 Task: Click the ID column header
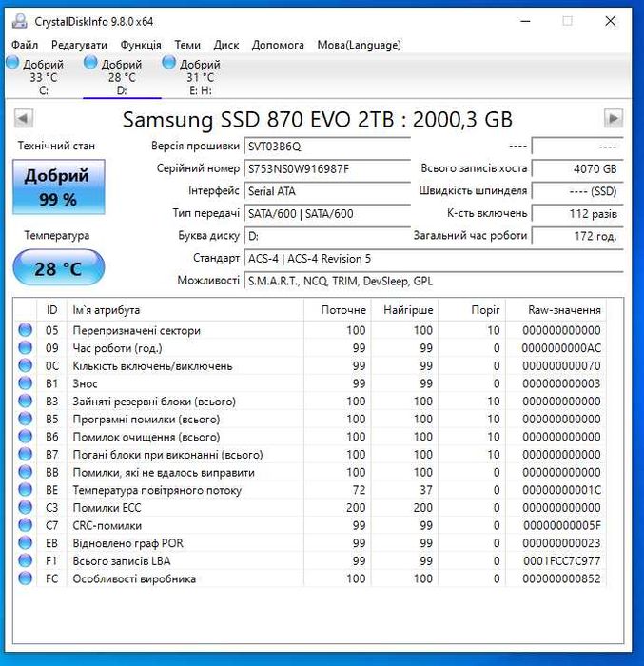point(51,310)
